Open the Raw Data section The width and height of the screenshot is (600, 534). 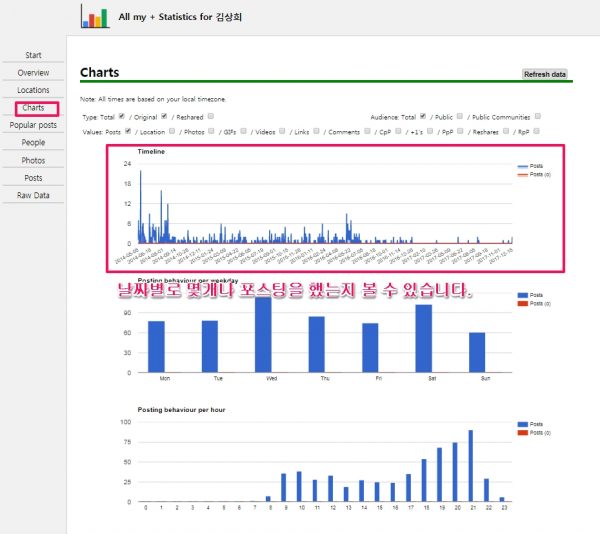(x=33, y=195)
